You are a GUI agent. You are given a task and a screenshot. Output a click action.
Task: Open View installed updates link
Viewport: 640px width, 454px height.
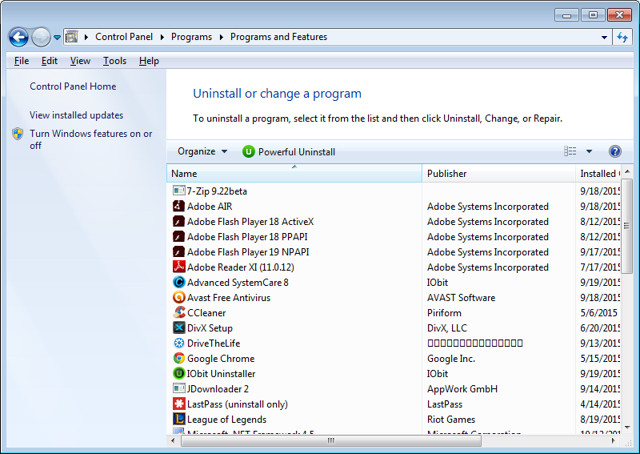coord(76,115)
